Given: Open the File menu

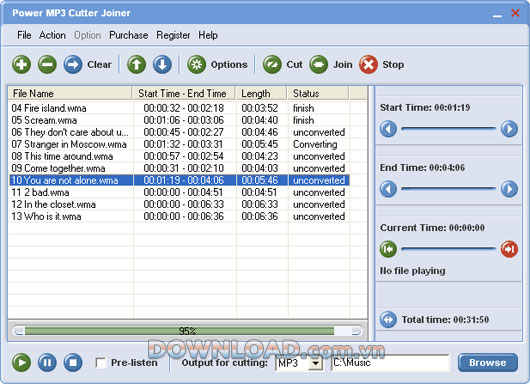Looking at the screenshot, I should click(24, 35).
